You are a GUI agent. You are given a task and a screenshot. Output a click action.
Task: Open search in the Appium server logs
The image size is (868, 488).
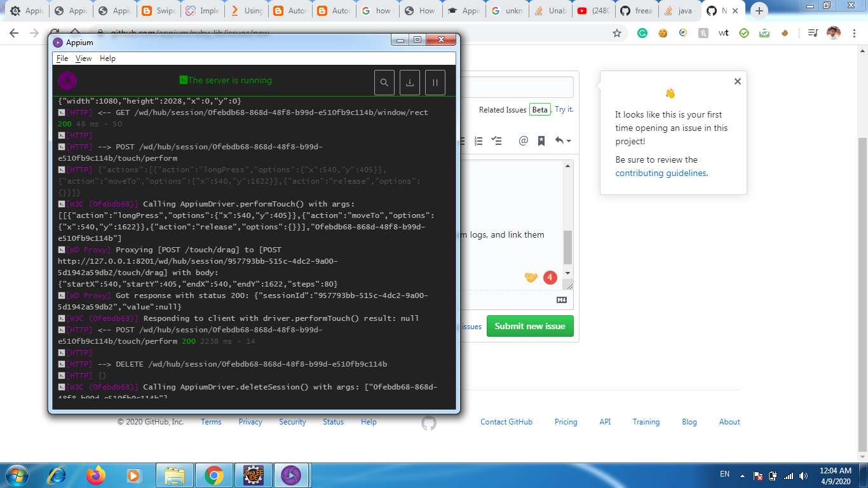pos(384,82)
